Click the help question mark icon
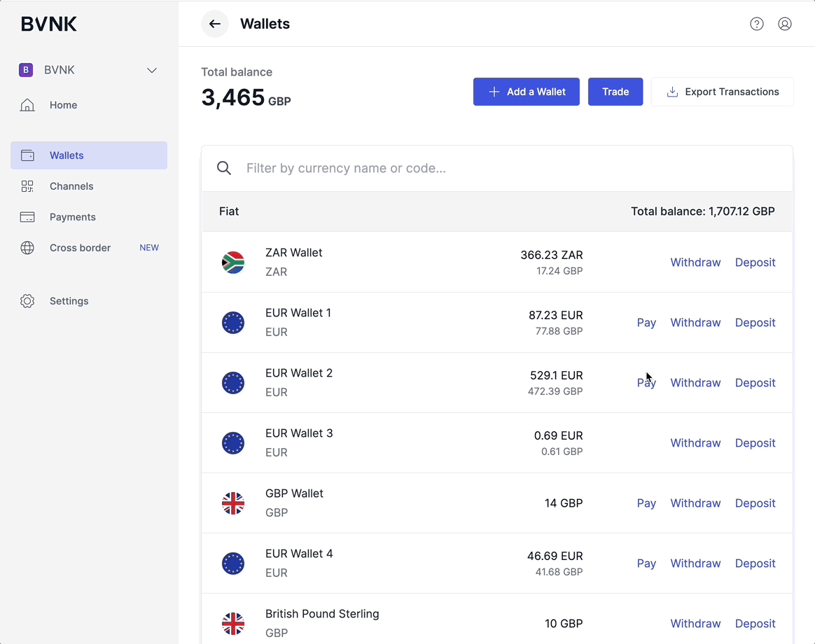The height and width of the screenshot is (644, 815). click(757, 23)
